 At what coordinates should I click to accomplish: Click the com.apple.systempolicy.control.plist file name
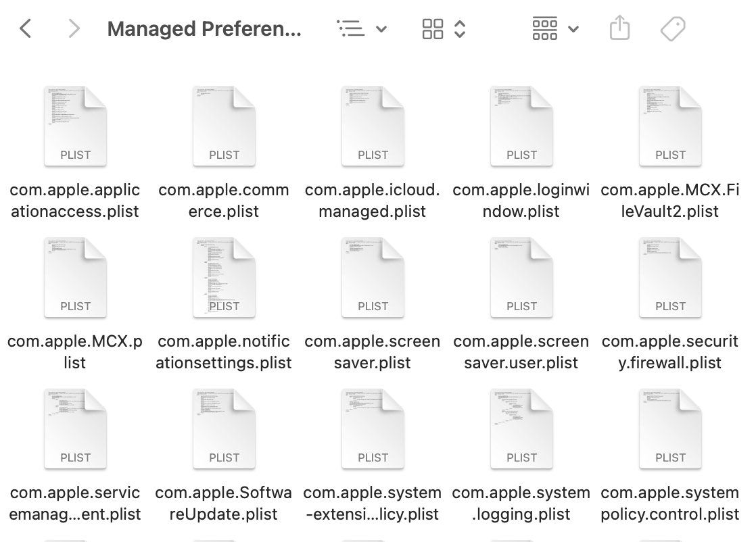pyautogui.click(x=670, y=503)
